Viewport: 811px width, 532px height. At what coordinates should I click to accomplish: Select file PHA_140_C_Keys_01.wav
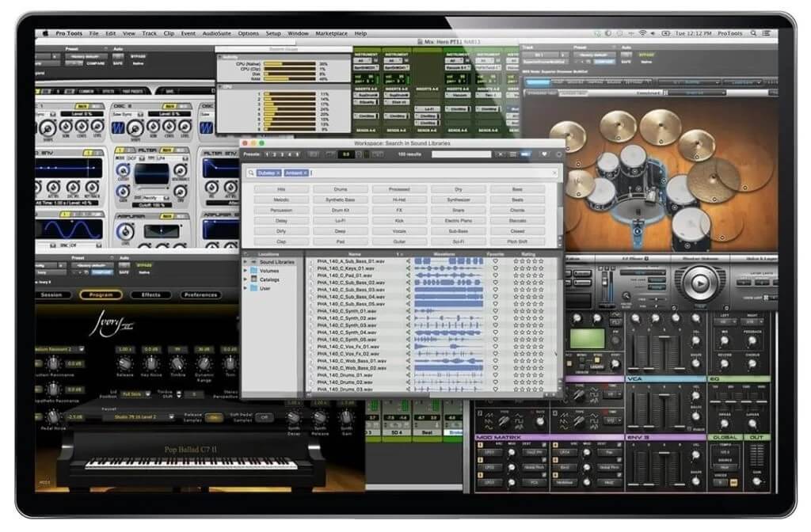tap(345, 269)
